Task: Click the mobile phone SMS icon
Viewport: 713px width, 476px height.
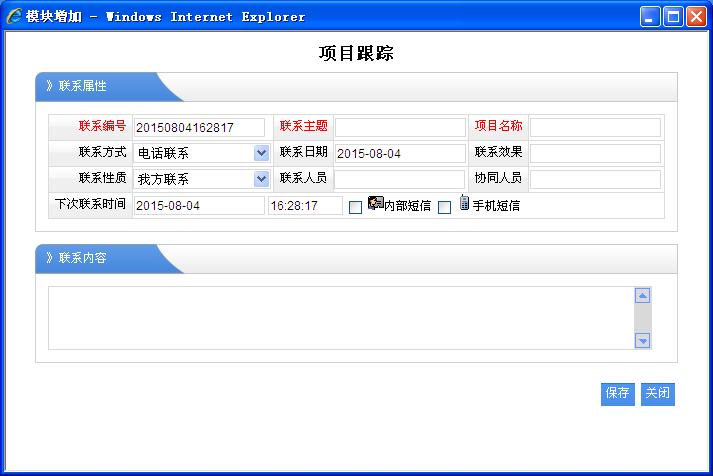Action: pos(464,203)
